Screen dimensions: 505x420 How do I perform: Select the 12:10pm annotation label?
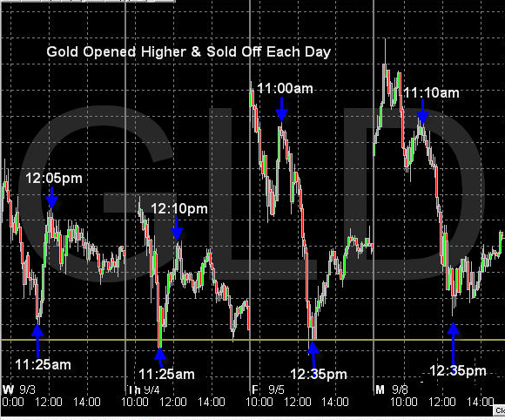point(179,209)
